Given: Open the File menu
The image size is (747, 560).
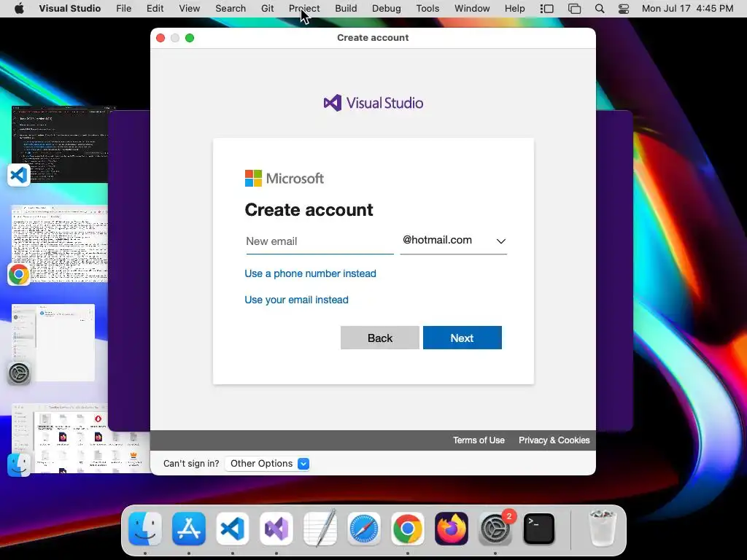Looking at the screenshot, I should (x=124, y=9).
